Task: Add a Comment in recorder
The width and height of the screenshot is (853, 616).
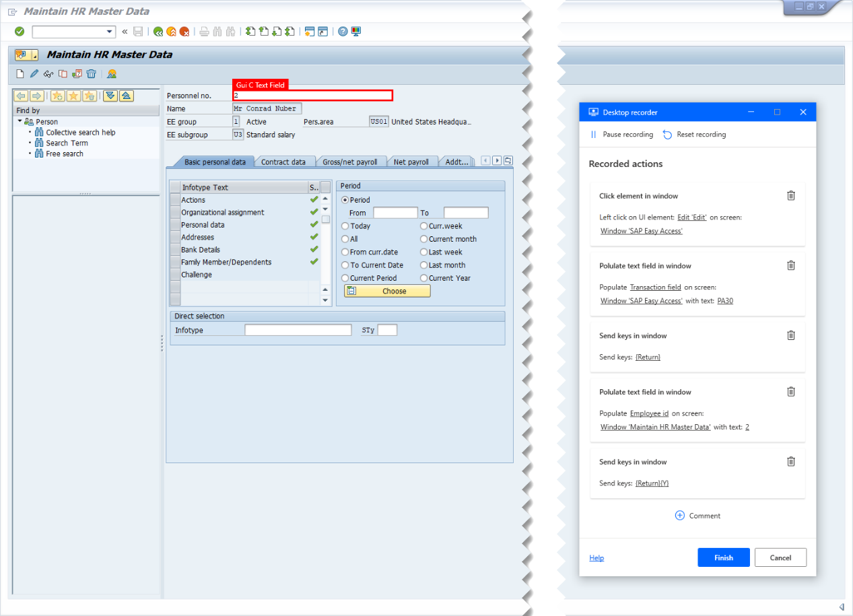Action: (697, 516)
